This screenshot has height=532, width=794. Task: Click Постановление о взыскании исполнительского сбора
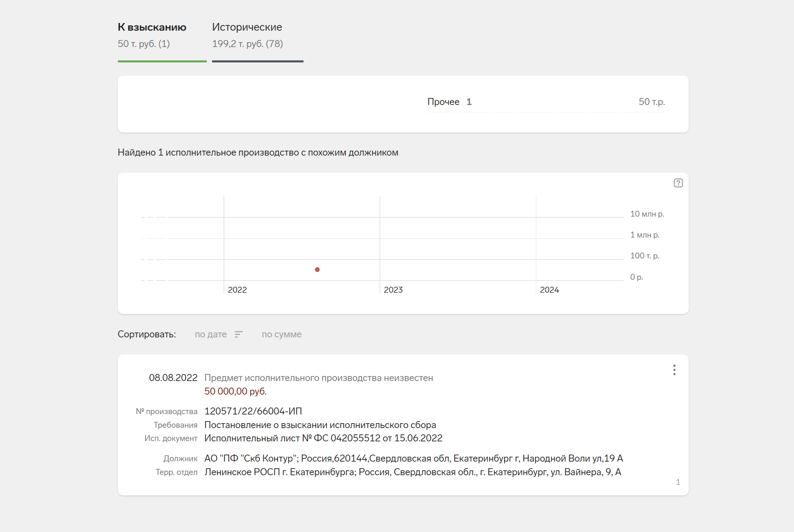[320, 425]
